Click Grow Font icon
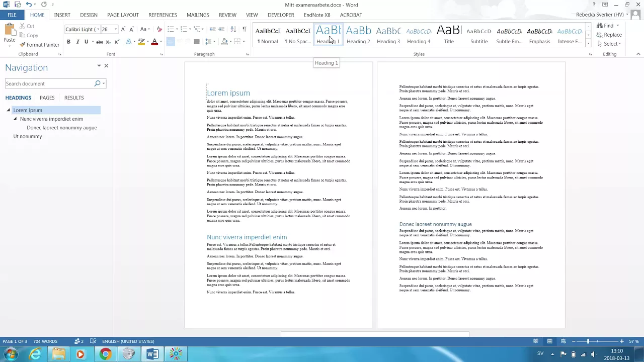 124,29
